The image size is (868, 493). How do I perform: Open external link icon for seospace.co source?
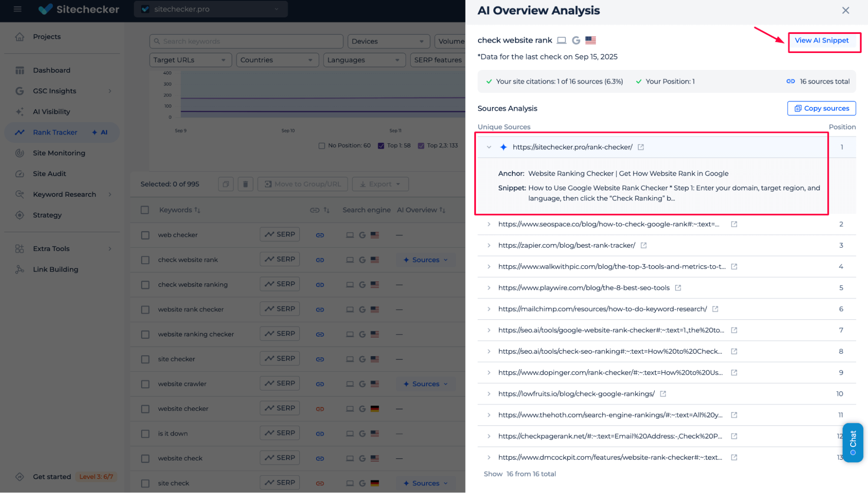pos(734,224)
